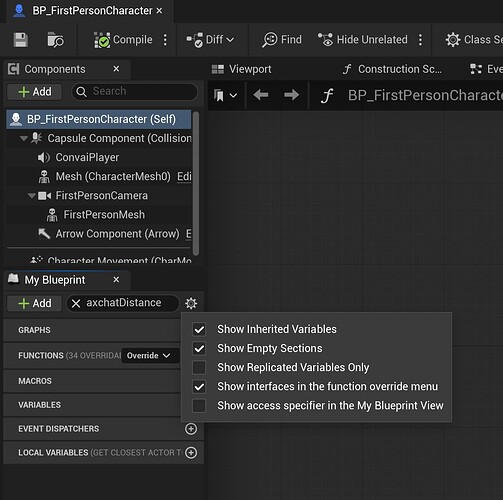Close the BP_FirstPersonCharacter tab

coord(160,11)
